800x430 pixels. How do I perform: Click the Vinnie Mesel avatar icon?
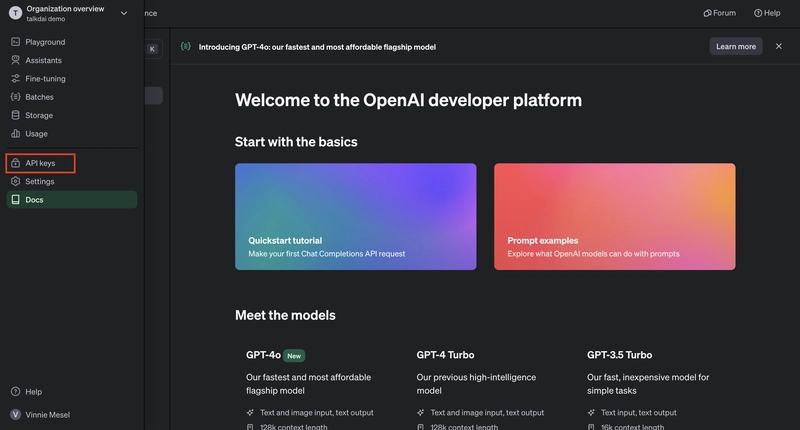pyautogui.click(x=15, y=415)
